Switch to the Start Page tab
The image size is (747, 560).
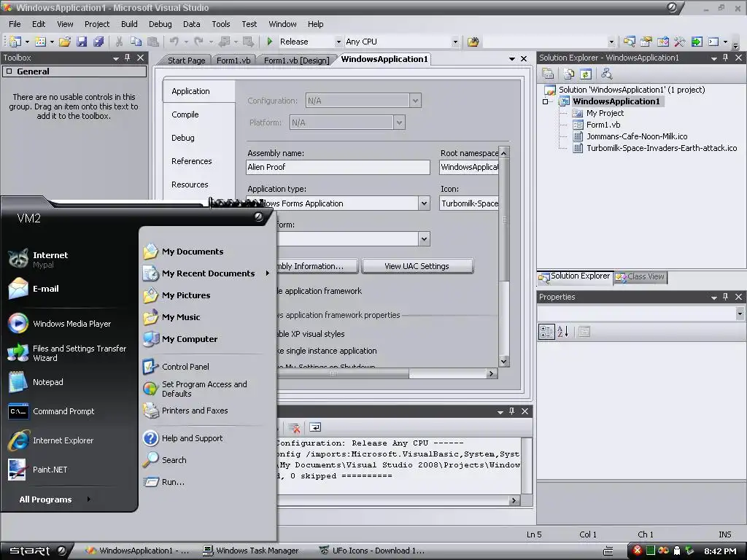tap(186, 61)
